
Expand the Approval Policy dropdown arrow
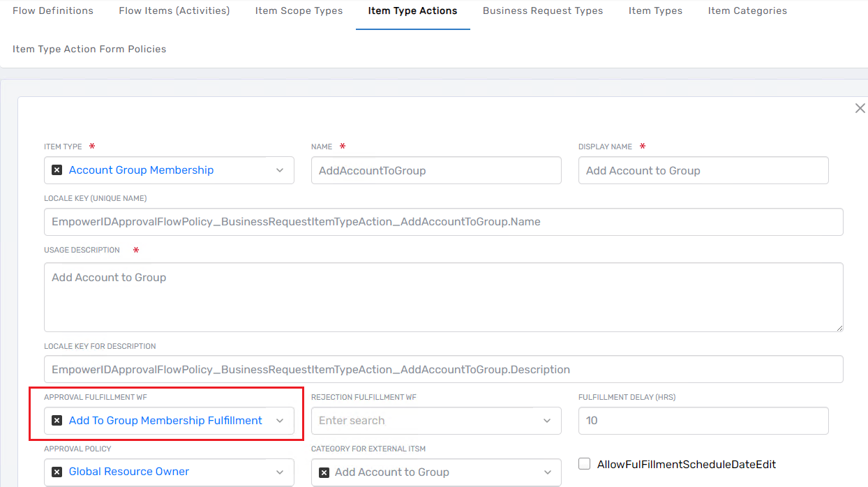(280, 472)
